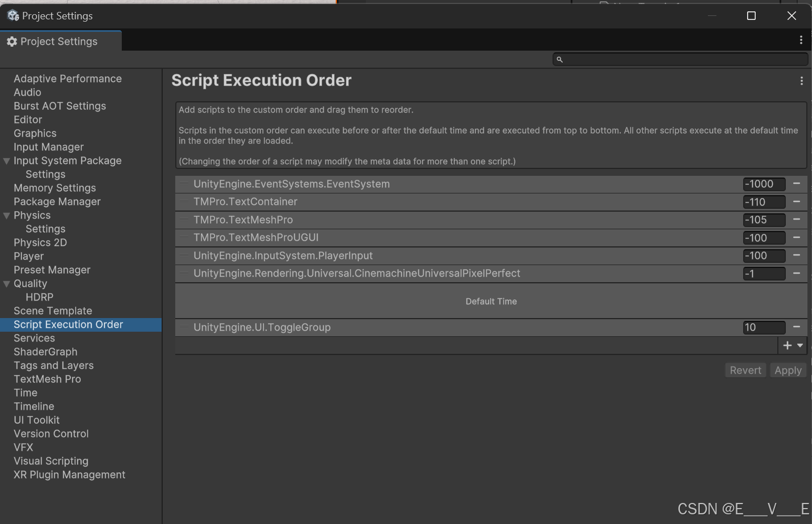Remove TMPro.TextContainer with its minus button
The width and height of the screenshot is (812, 524).
coord(797,201)
